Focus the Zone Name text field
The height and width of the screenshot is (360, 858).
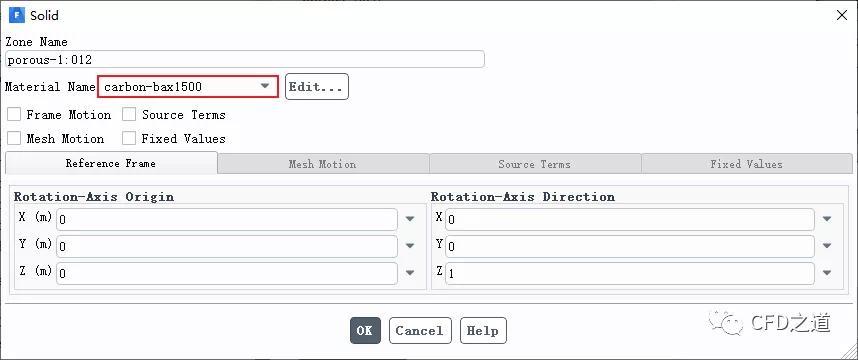[x=245, y=59]
